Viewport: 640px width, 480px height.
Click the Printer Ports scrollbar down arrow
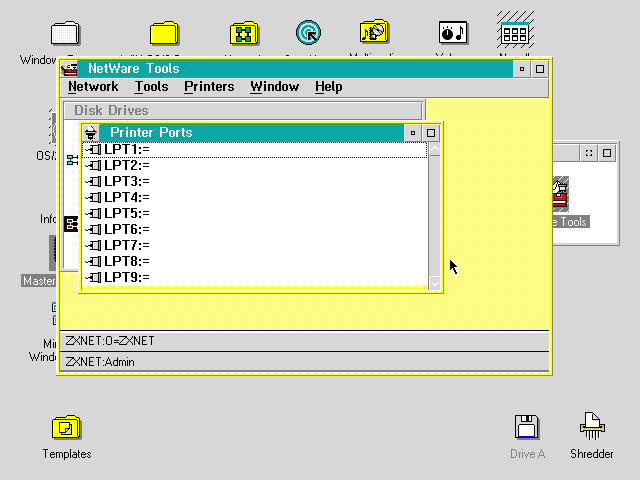coord(435,283)
